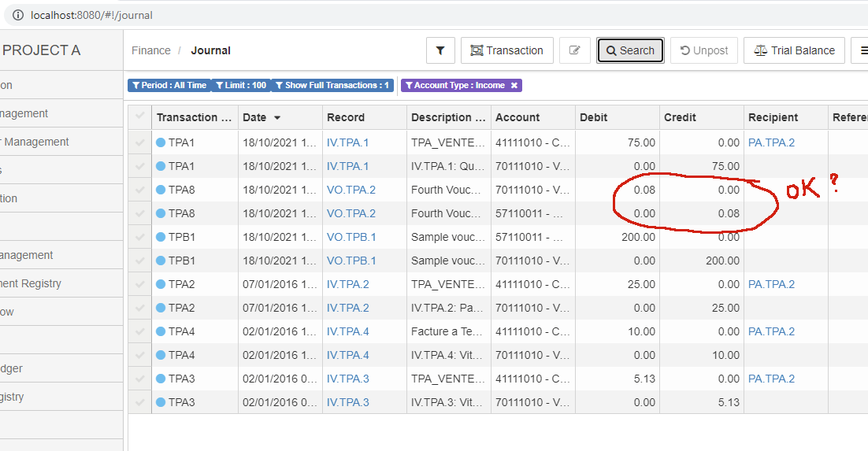
Task: Click the Period All Time filter tag
Action: 169,85
